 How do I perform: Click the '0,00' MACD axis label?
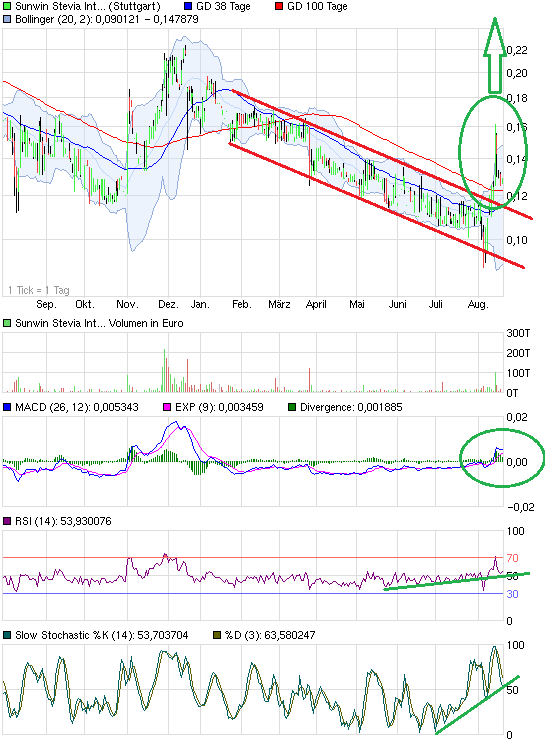[x=517, y=462]
